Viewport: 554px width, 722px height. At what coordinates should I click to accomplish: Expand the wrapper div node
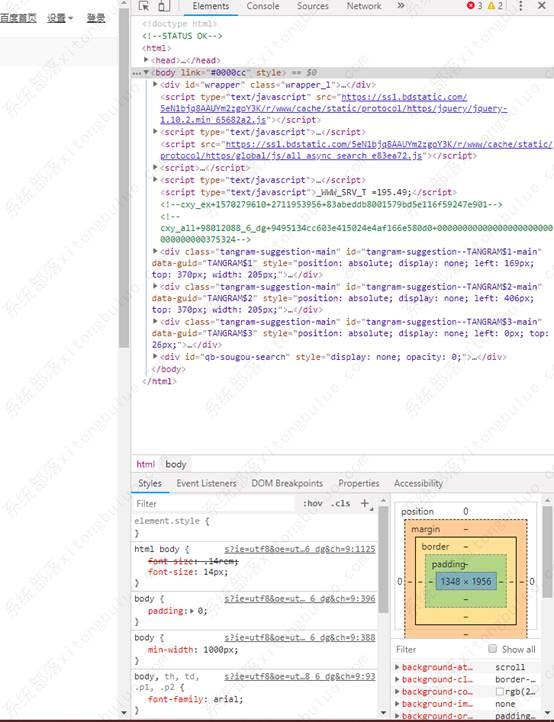tap(155, 84)
